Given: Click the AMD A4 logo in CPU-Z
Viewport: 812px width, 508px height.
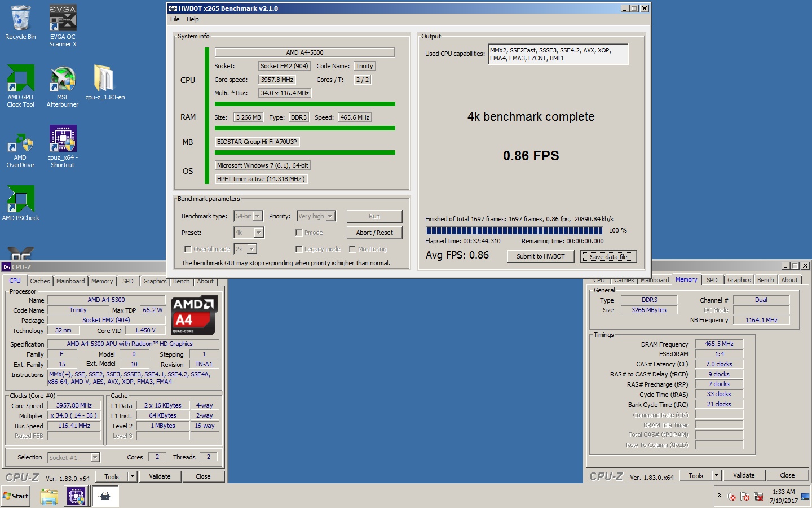Looking at the screenshot, I should pos(193,315).
